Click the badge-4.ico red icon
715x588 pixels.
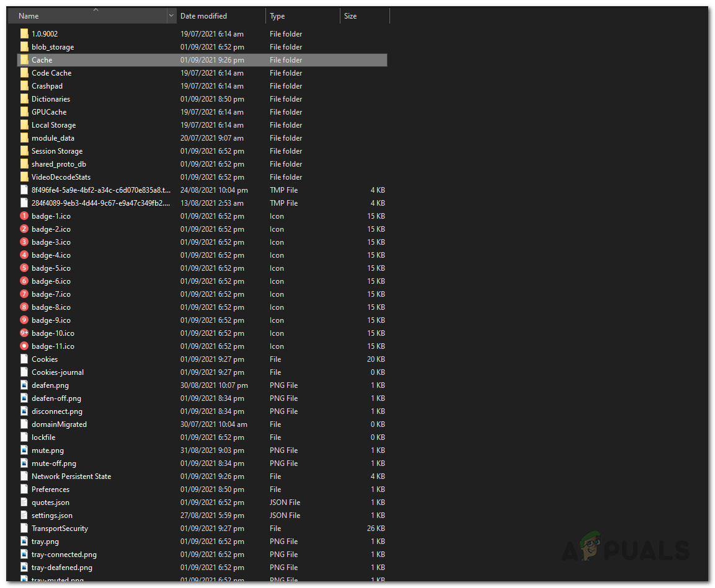24,255
